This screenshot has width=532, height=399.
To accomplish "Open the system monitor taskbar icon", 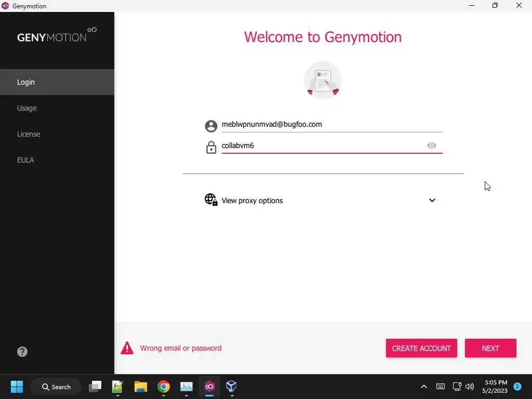I will pos(187,387).
